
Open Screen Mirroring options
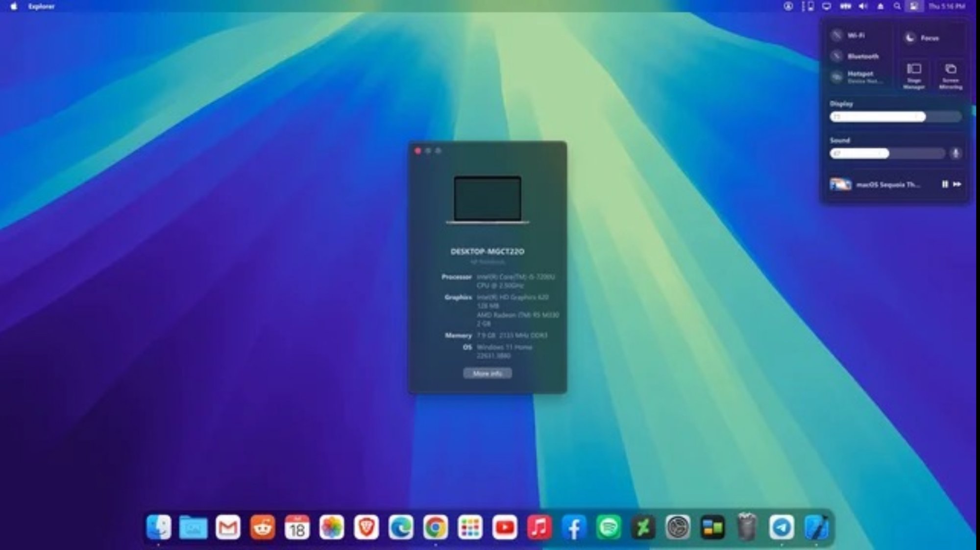951,75
